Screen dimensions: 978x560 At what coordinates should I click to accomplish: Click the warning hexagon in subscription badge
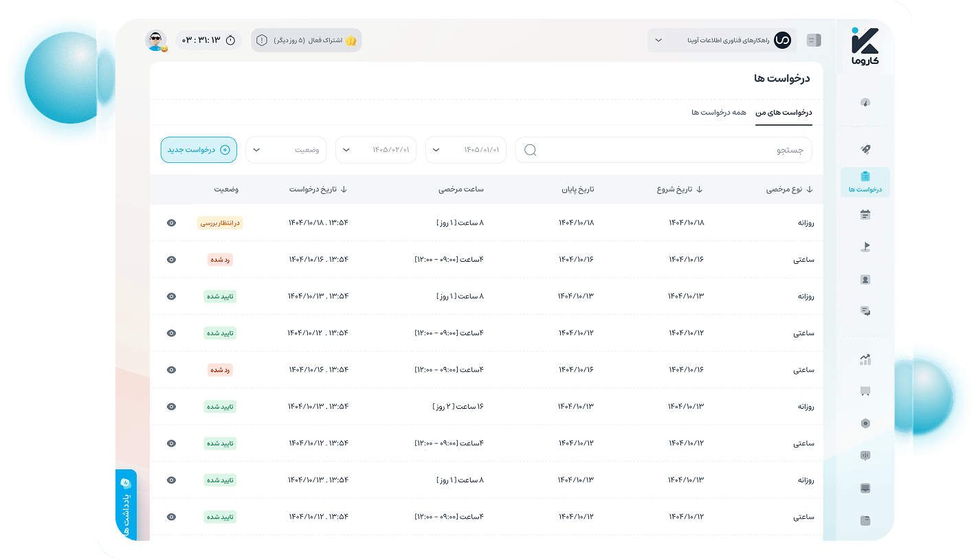pyautogui.click(x=262, y=41)
